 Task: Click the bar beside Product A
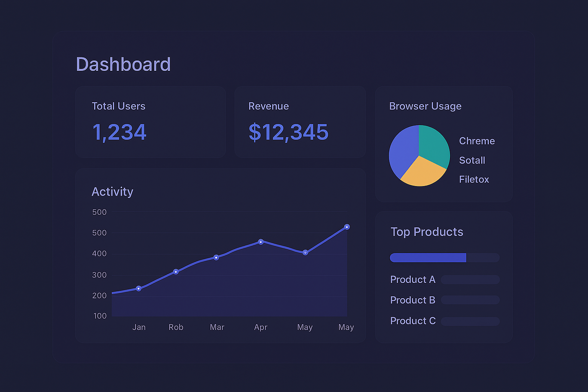(x=470, y=280)
